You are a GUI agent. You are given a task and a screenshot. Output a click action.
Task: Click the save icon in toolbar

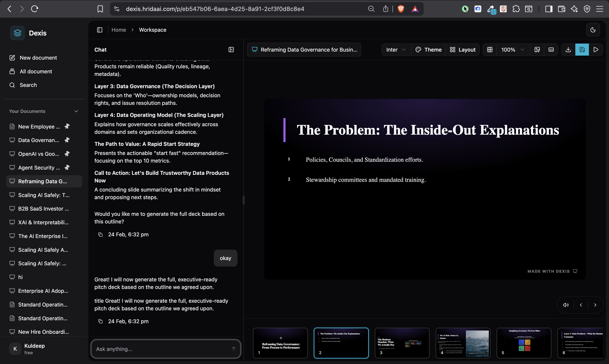click(582, 50)
